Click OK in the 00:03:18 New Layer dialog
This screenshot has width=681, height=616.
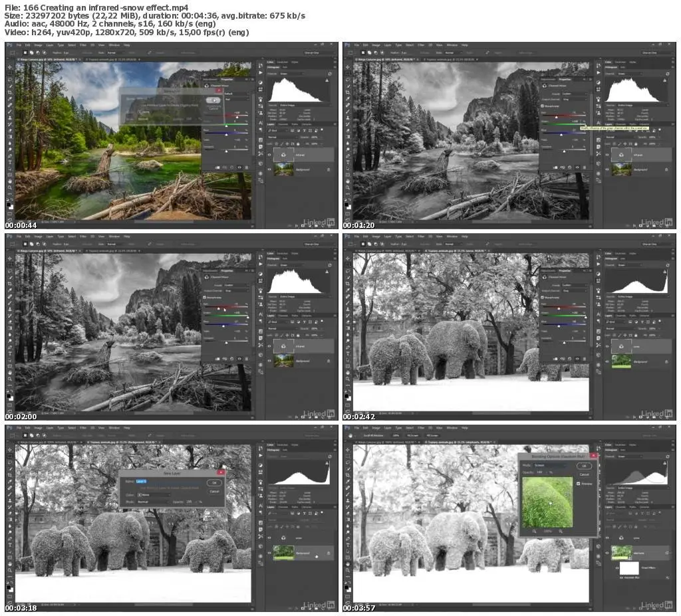[x=215, y=482]
